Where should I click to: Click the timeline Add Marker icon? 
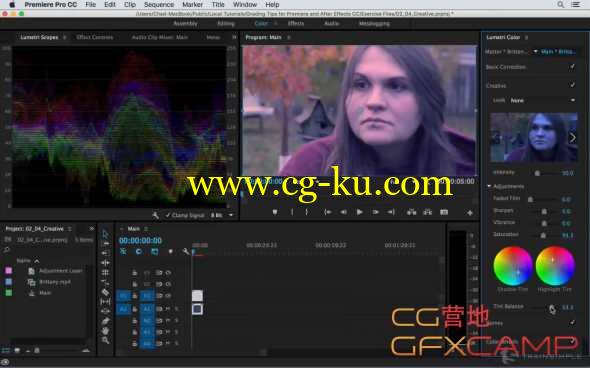point(170,251)
